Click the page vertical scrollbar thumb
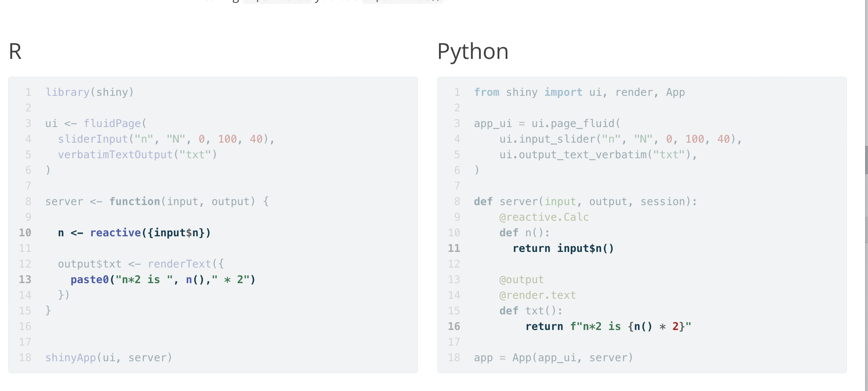 (866, 160)
